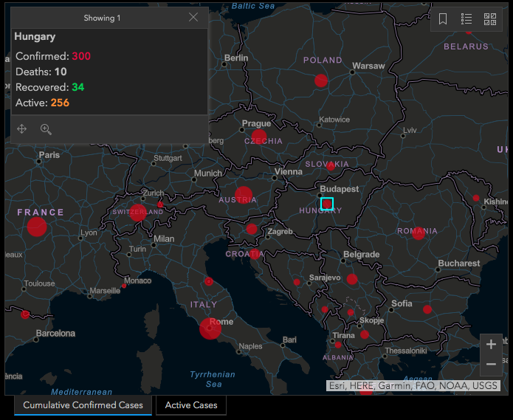Viewport: 513px width, 420px height.
Task: Zoom to Hungary with magnifier icon
Action: pyautogui.click(x=46, y=129)
